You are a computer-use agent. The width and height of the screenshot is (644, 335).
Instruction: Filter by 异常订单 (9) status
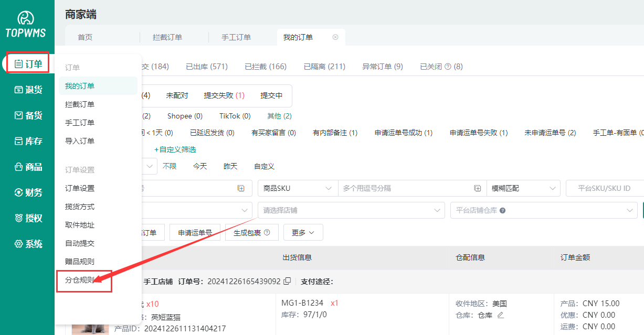tap(383, 67)
